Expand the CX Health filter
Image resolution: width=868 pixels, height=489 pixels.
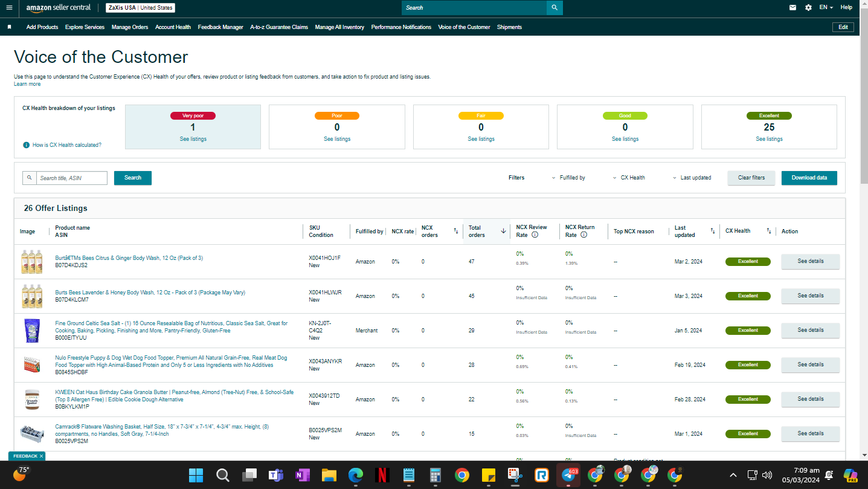[629, 178]
